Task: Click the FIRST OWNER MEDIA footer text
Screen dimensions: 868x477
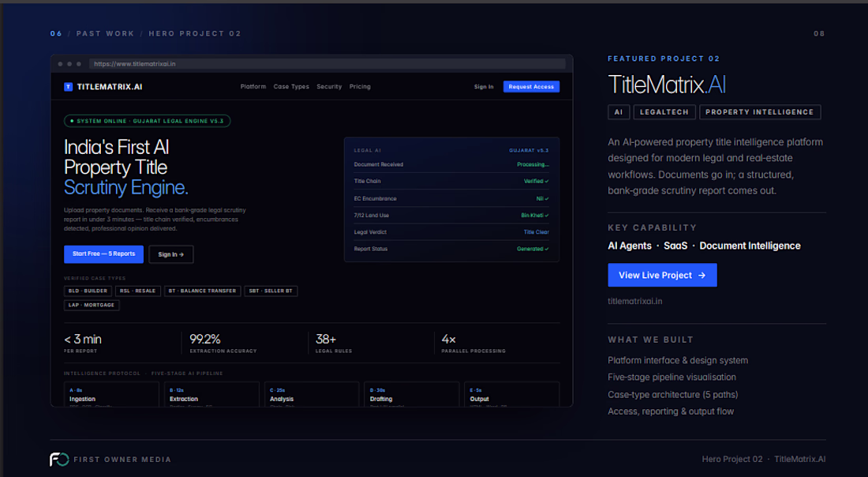Action: [x=122, y=460]
